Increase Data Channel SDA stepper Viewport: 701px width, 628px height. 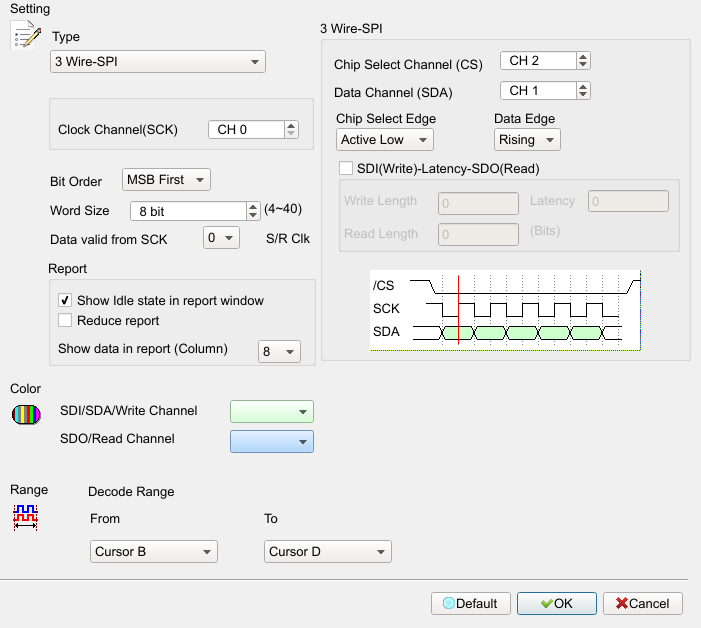point(583,86)
